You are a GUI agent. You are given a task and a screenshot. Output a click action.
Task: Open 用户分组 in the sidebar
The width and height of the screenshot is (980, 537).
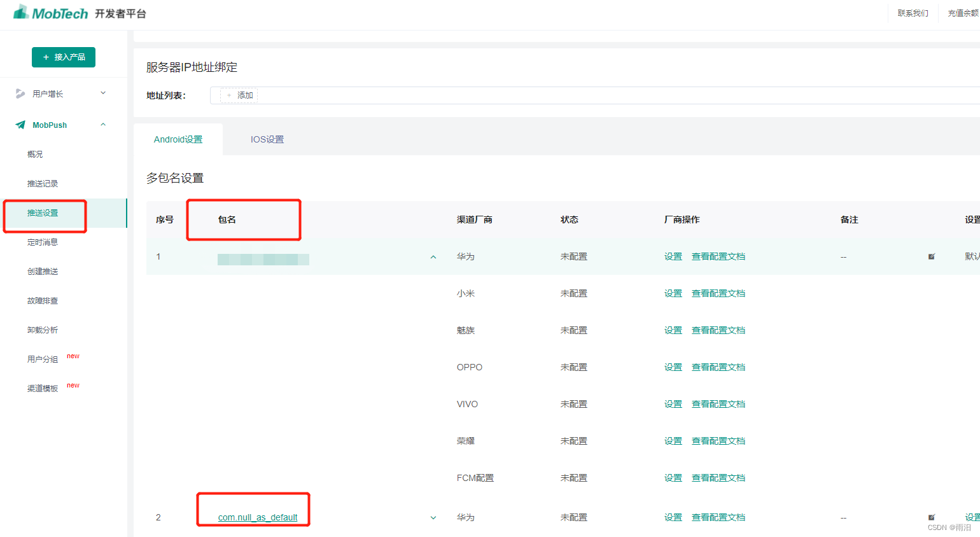[43, 359]
